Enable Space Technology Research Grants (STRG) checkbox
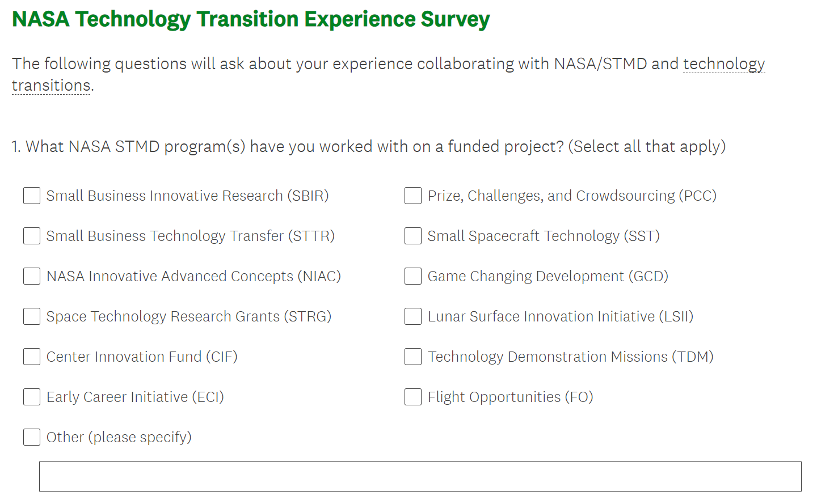 [x=32, y=316]
